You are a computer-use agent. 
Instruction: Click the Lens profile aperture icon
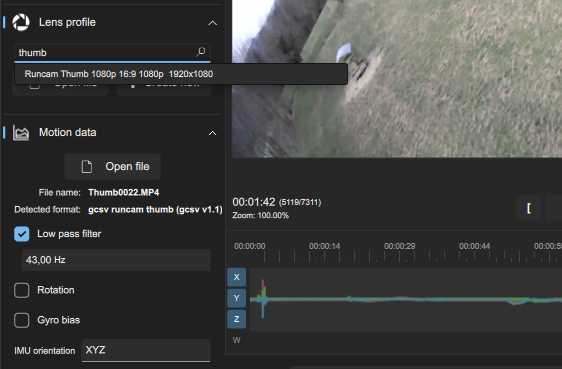21,23
